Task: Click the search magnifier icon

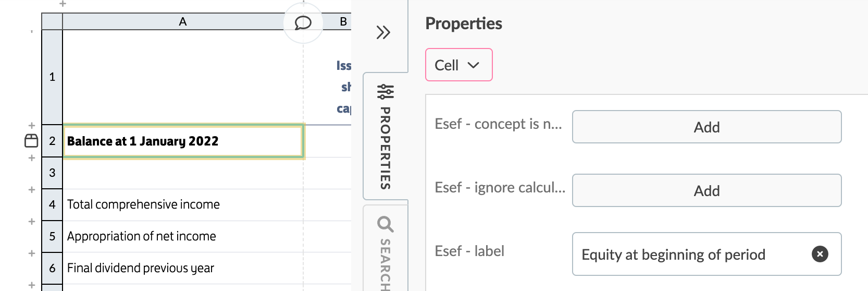Action: point(386,224)
